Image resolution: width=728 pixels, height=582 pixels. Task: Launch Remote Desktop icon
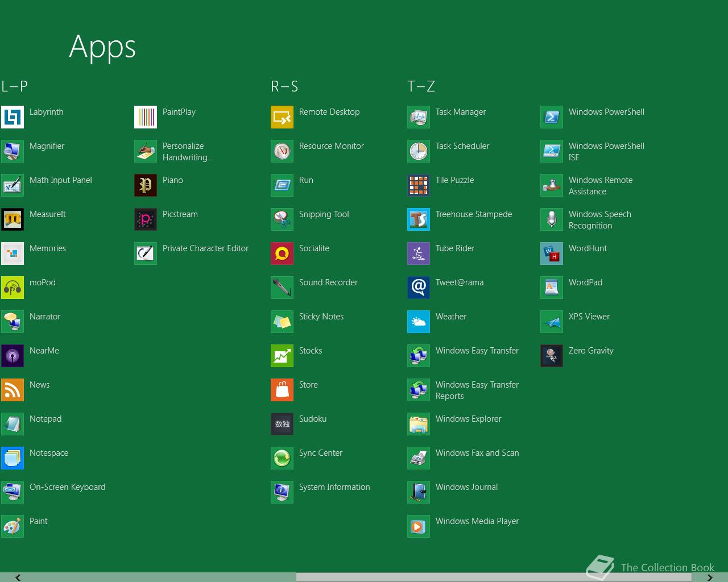pyautogui.click(x=282, y=117)
